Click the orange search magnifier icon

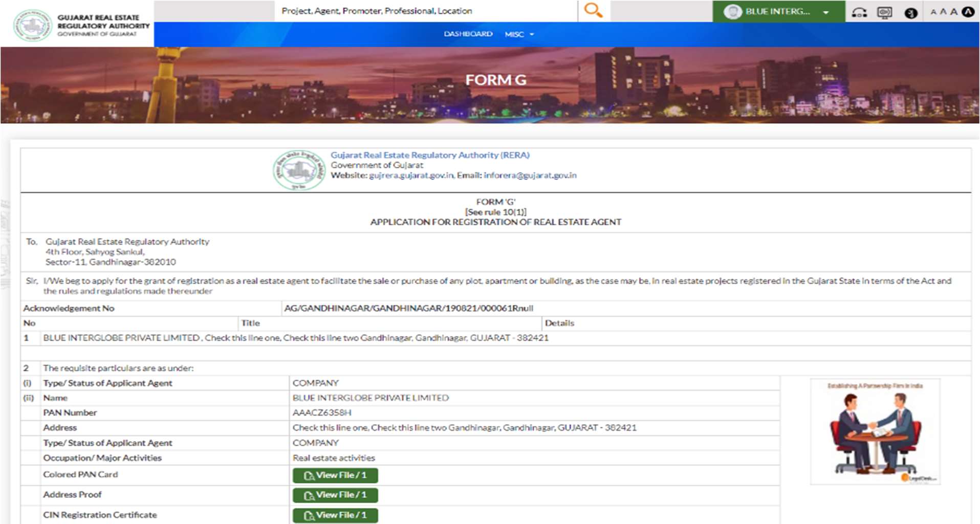[x=593, y=10]
